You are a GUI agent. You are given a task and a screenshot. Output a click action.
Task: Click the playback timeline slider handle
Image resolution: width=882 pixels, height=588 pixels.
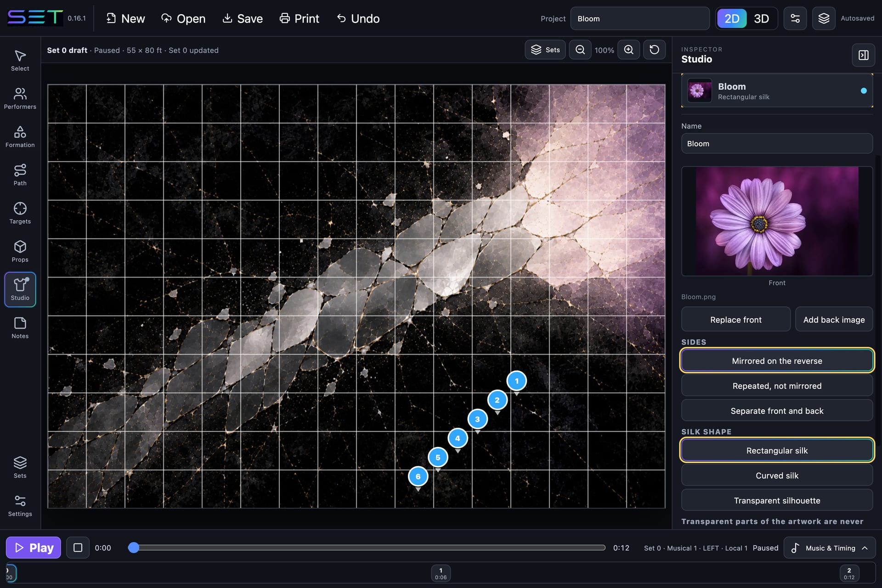[134, 548]
